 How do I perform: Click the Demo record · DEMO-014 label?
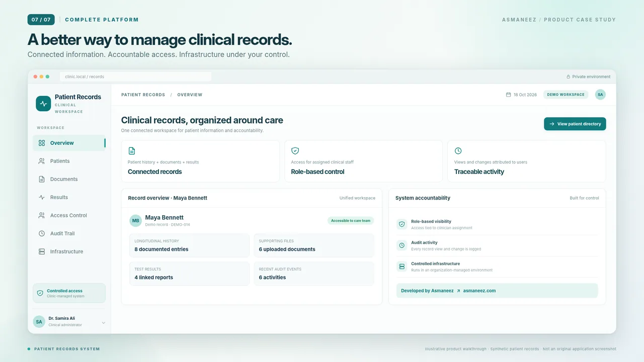point(168,225)
